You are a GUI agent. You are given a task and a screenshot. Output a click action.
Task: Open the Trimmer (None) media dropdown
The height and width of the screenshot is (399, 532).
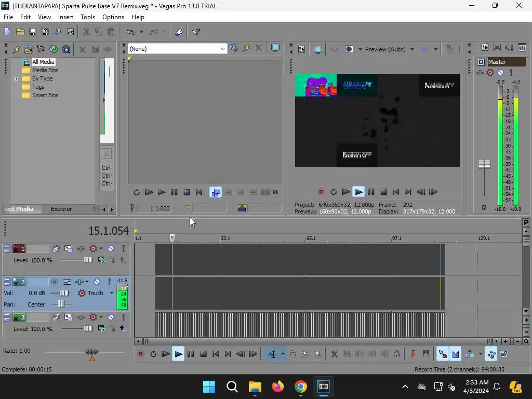point(222,49)
